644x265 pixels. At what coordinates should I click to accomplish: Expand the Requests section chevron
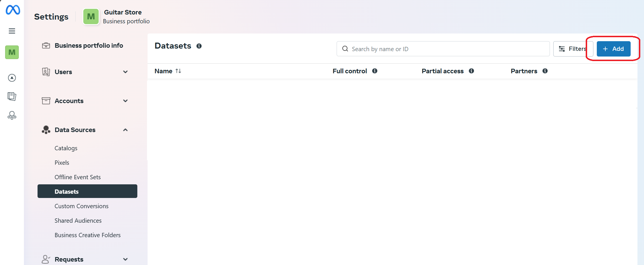[x=125, y=259]
